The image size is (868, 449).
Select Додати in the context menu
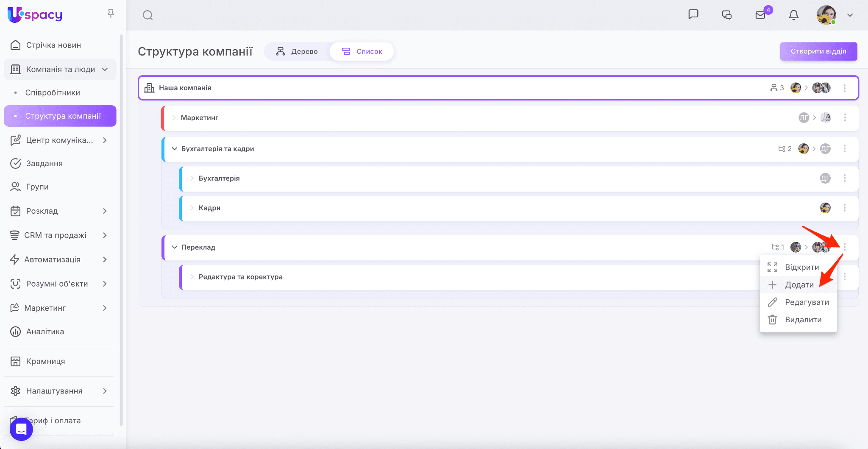click(x=799, y=285)
